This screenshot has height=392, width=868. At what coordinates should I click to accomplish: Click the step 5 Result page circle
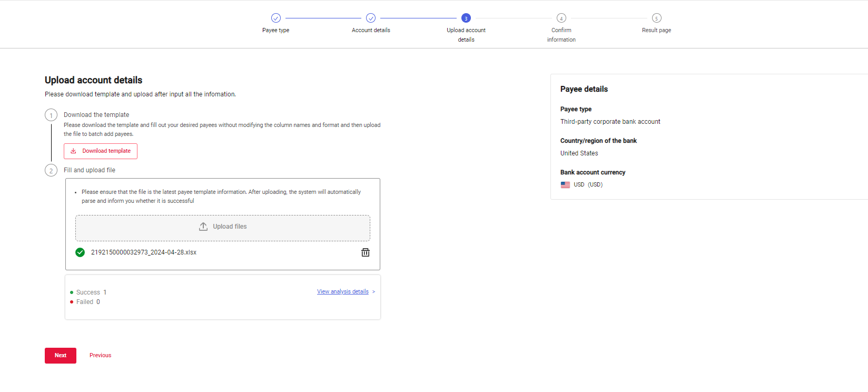[x=656, y=18]
